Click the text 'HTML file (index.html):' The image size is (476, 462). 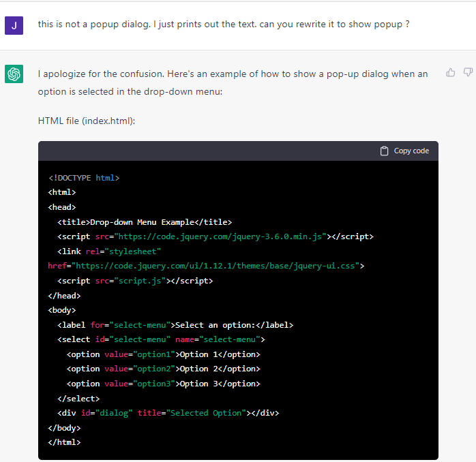point(87,121)
